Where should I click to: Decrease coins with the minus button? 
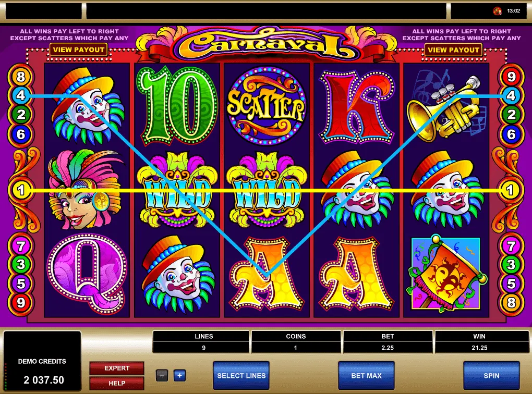(162, 375)
